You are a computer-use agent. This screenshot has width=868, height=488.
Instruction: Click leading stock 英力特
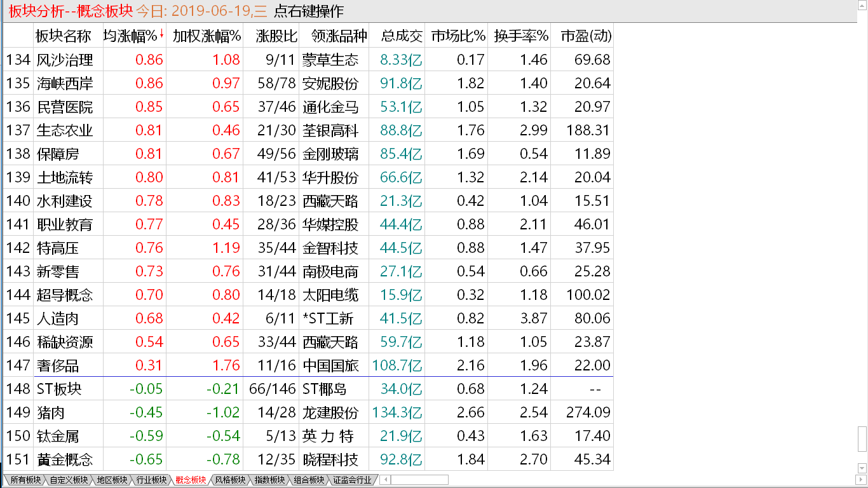click(329, 436)
